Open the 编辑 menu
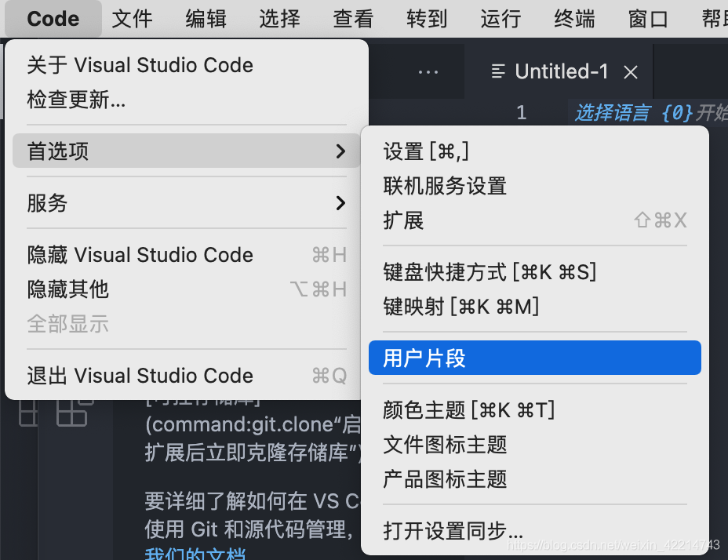728x560 pixels. (206, 19)
